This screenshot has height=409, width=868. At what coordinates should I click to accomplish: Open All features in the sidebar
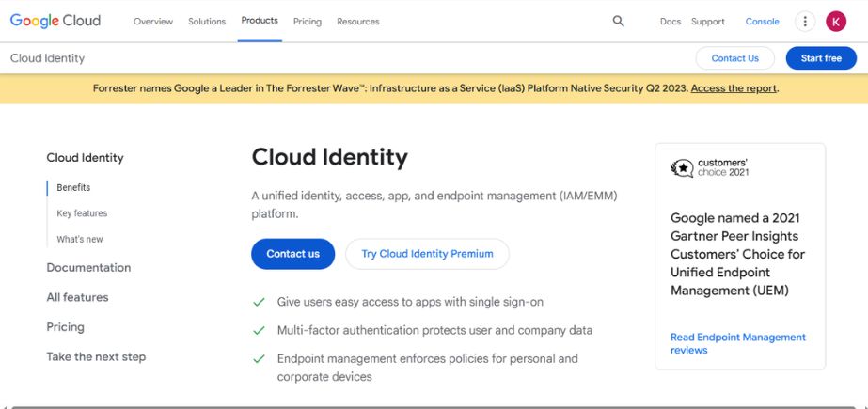[77, 297]
